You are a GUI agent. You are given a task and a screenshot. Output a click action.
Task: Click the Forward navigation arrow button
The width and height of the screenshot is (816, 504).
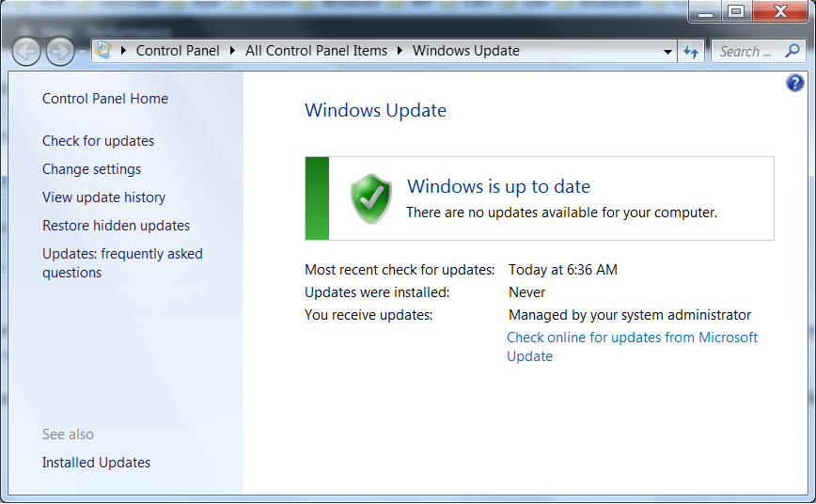pos(60,52)
